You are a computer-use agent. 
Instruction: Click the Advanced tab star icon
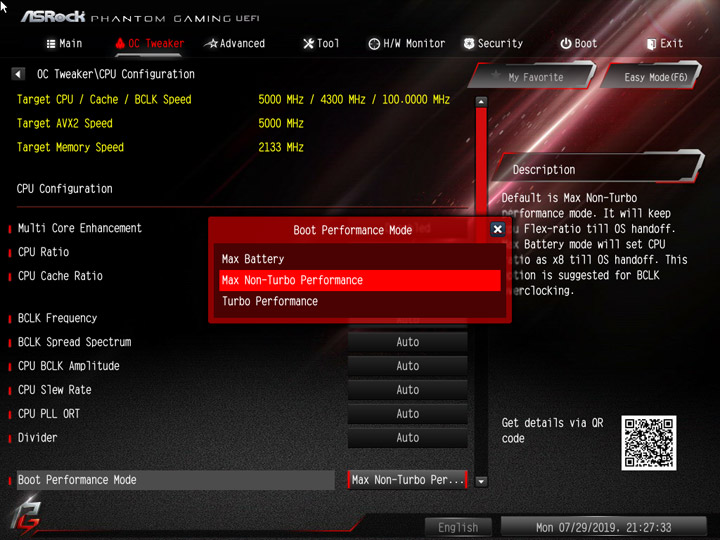click(x=211, y=44)
